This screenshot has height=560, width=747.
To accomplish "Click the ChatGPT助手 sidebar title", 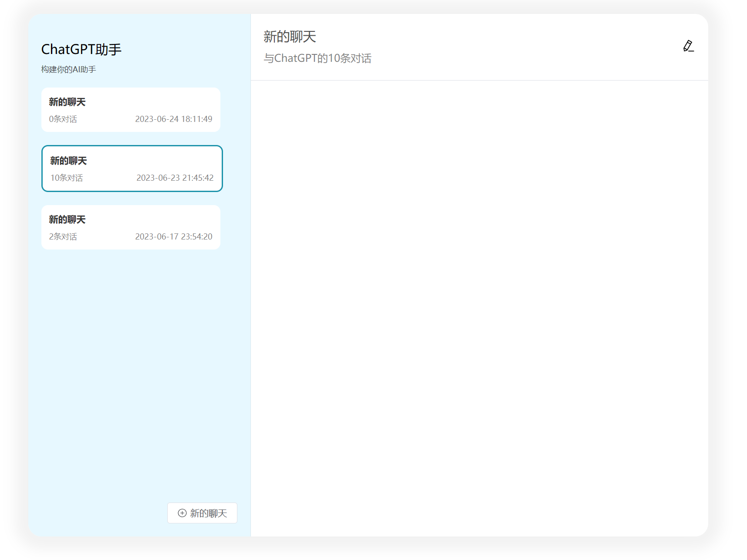I will [x=81, y=50].
